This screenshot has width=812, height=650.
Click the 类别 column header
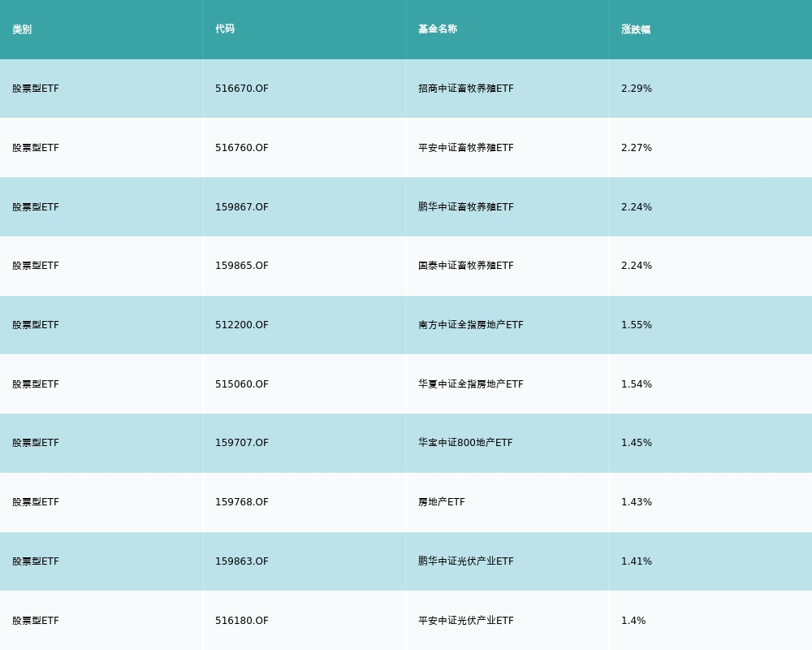[22, 29]
